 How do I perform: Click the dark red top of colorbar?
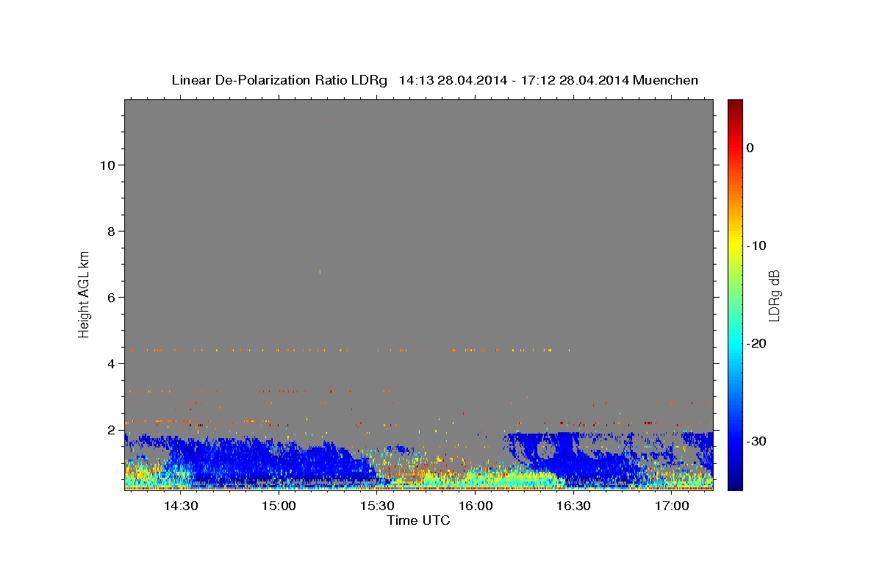coord(735,107)
